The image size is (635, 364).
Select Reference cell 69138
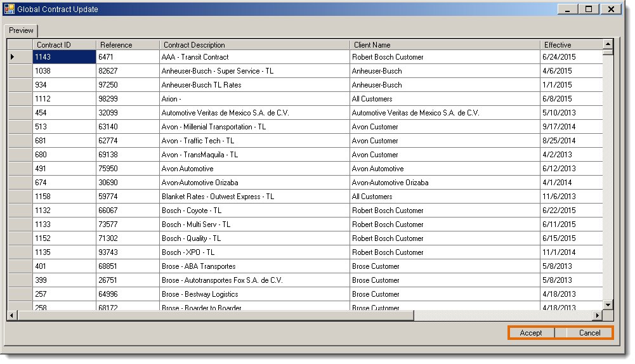(128, 155)
